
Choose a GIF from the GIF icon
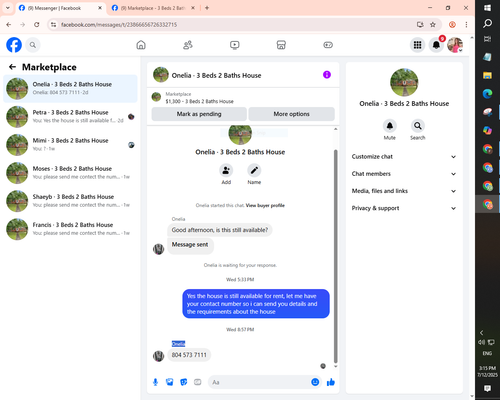pos(198,382)
